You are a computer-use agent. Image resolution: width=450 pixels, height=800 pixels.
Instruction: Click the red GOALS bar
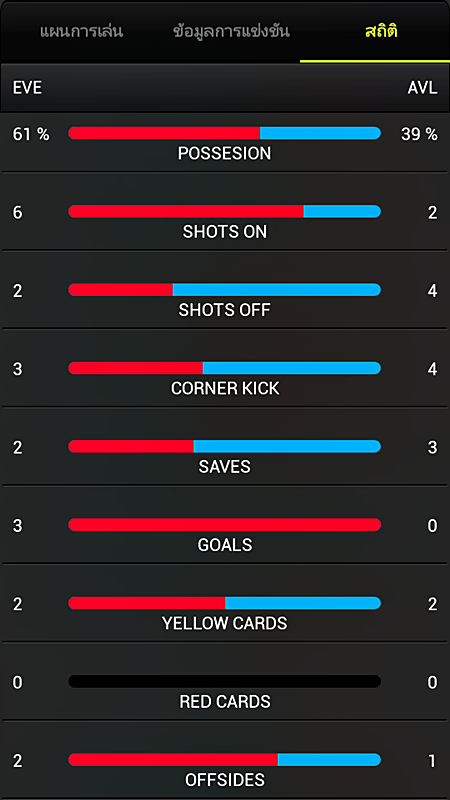[224, 524]
